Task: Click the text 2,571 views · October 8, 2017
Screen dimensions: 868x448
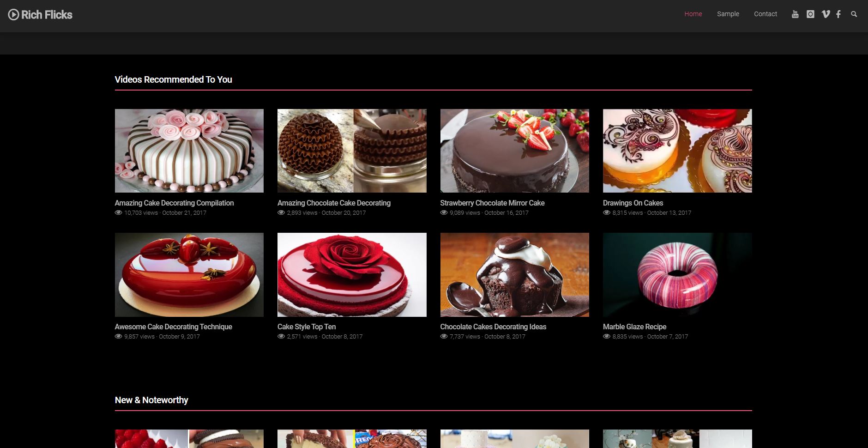Action: pyautogui.click(x=325, y=337)
